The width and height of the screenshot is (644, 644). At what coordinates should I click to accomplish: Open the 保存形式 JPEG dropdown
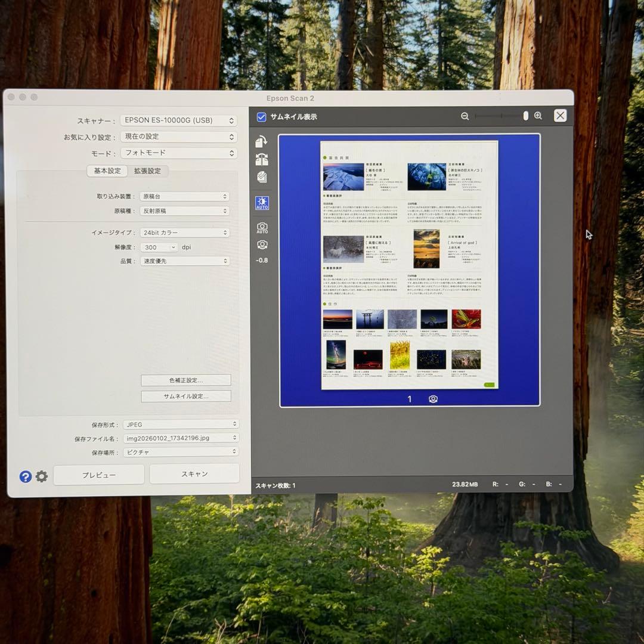coord(181,425)
